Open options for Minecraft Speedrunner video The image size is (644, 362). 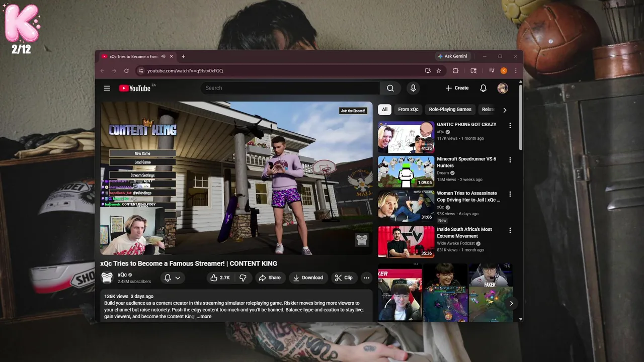(x=510, y=160)
